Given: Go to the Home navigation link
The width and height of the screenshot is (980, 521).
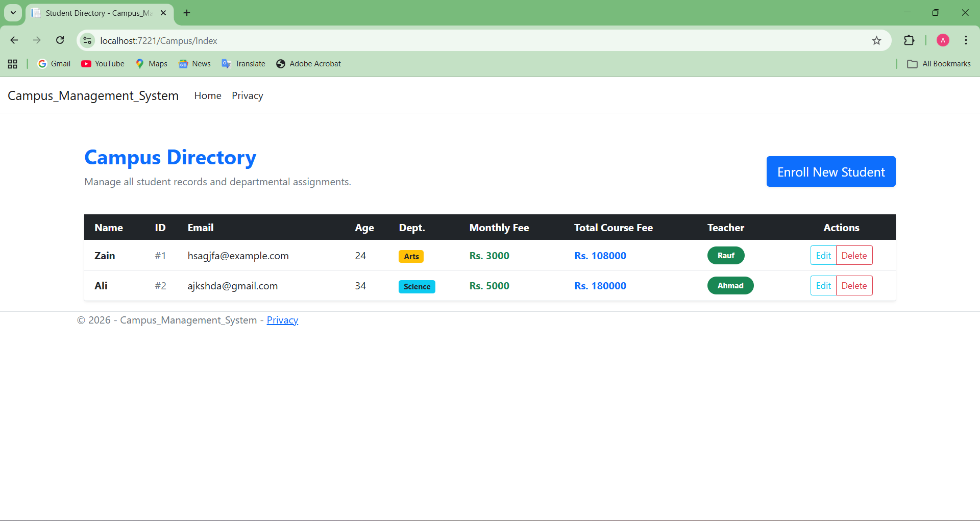Looking at the screenshot, I should click(x=208, y=95).
